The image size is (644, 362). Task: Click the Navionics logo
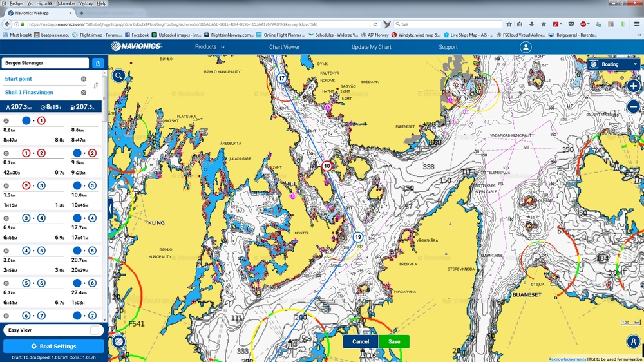pyautogui.click(x=137, y=46)
